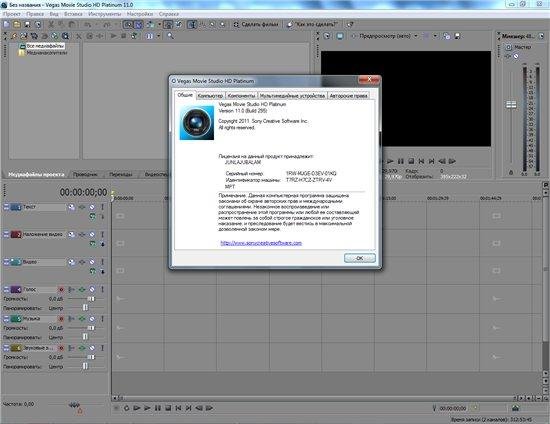Switch to the Проводник tab

click(85, 174)
